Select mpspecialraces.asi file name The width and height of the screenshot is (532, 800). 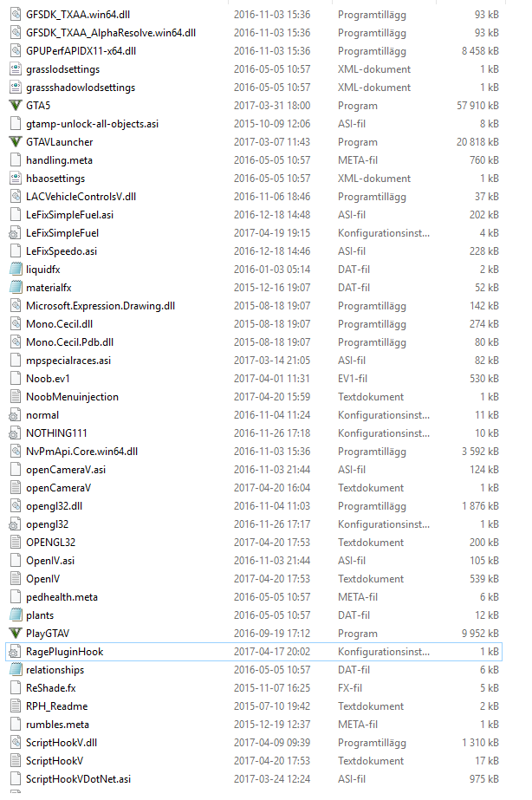point(68,361)
